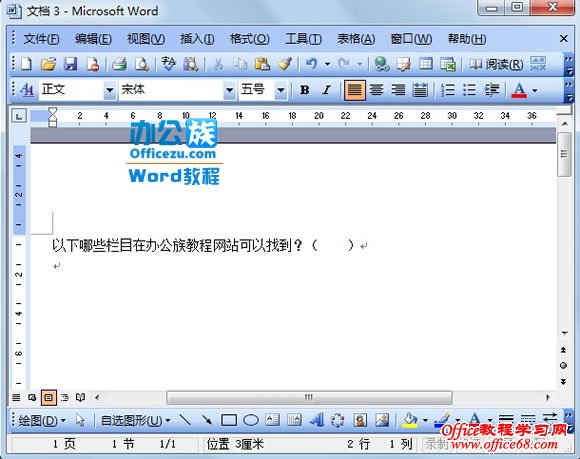The height and width of the screenshot is (459, 580).
Task: Open the 文件(F) menu
Action: pyautogui.click(x=41, y=39)
